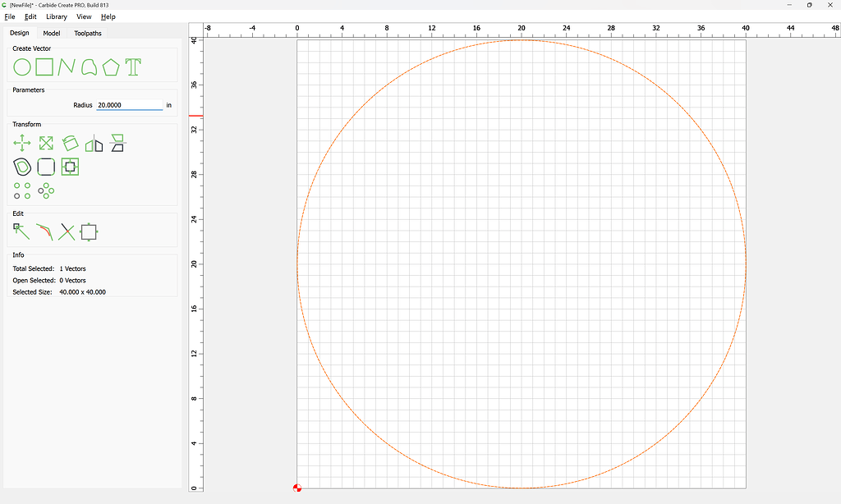Open the File menu
Viewport: 841px width, 504px height.
pos(10,16)
